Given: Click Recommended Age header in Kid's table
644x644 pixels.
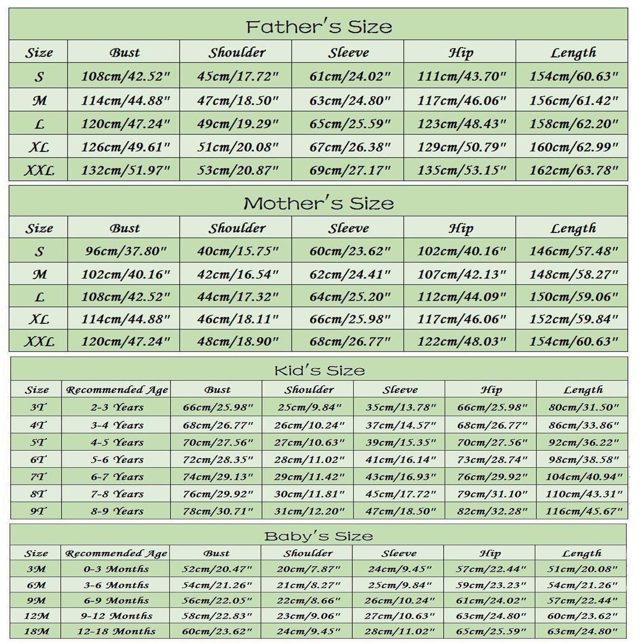Looking at the screenshot, I should 117,390.
